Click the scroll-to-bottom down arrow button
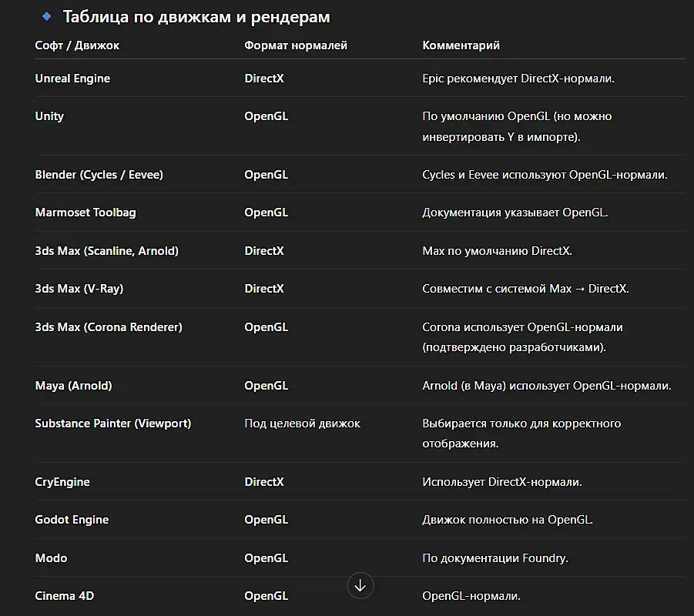The width and height of the screenshot is (694, 616). point(360,585)
